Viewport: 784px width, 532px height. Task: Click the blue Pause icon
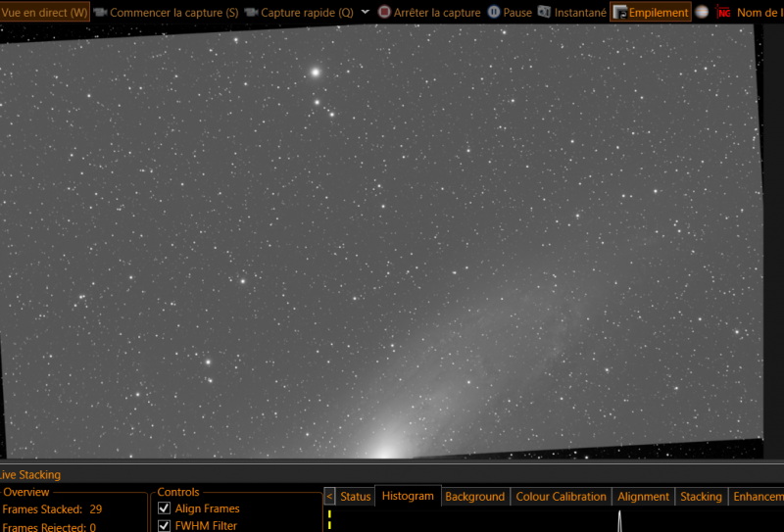pos(494,12)
